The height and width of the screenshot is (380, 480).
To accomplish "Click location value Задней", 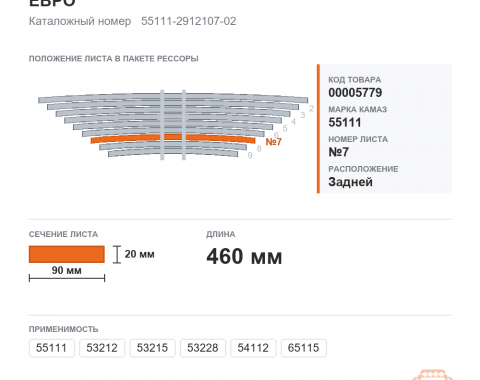I will click(x=350, y=182).
